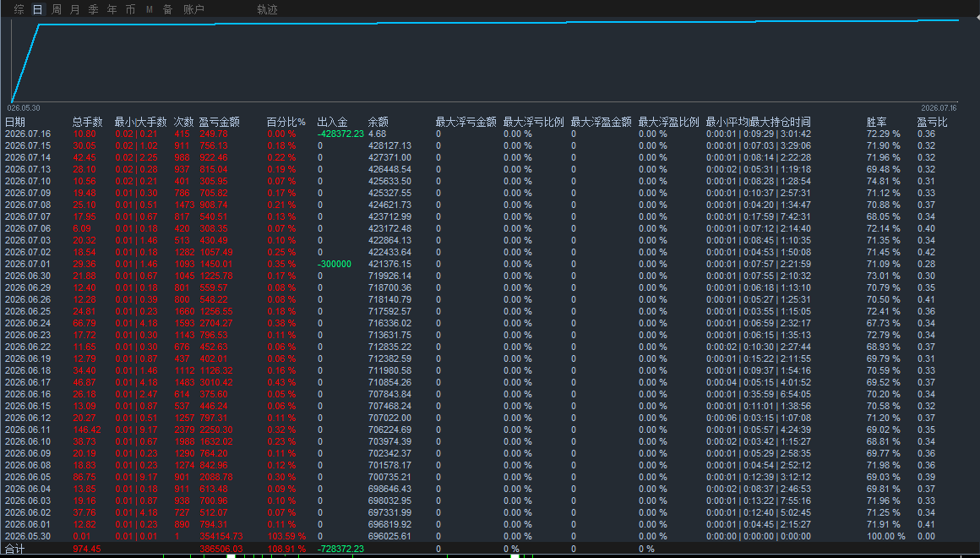Select the 2026.06.17 date cell
This screenshot has width=980, height=558.
[x=28, y=382]
